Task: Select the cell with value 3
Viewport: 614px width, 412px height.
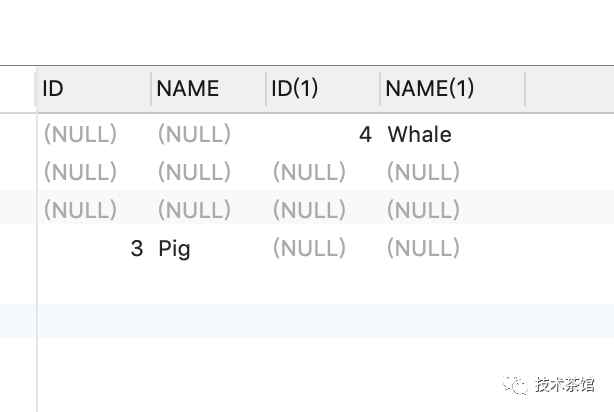Action: tap(137, 248)
